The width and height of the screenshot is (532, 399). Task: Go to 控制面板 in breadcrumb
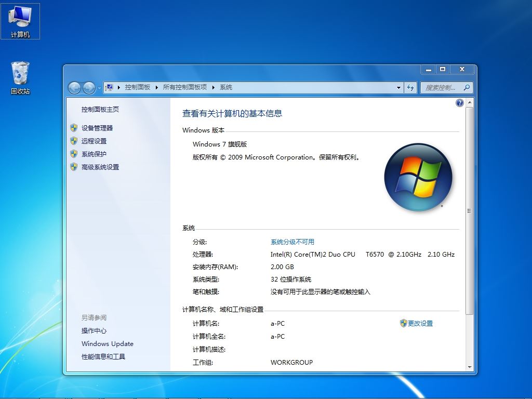pos(137,87)
